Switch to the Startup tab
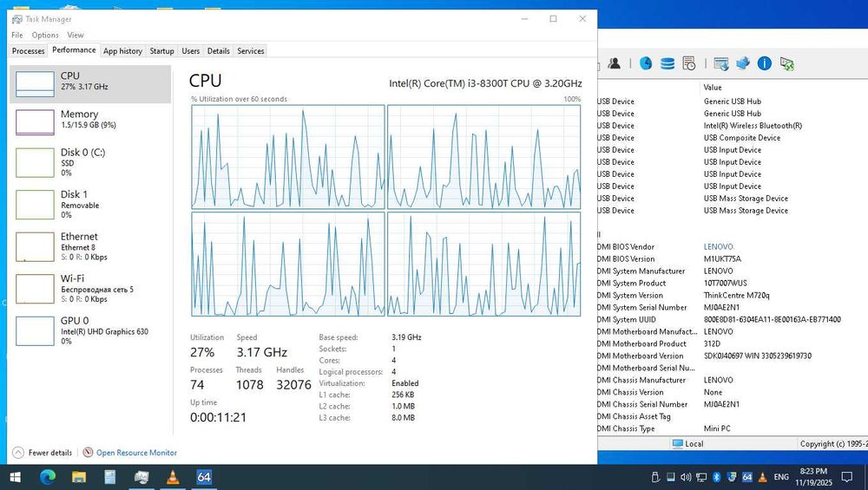 161,51
